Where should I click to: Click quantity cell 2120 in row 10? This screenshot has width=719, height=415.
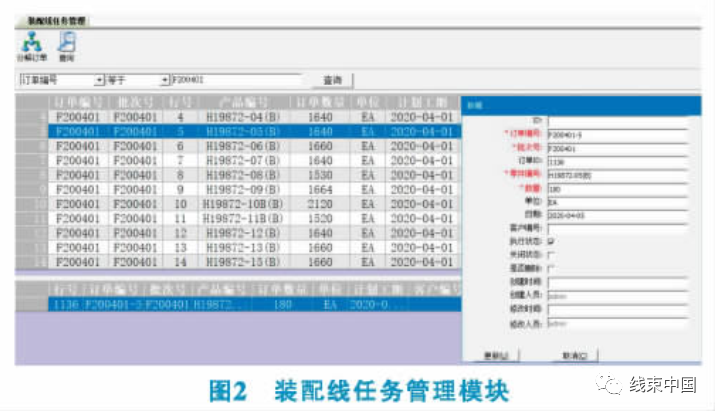(320, 204)
